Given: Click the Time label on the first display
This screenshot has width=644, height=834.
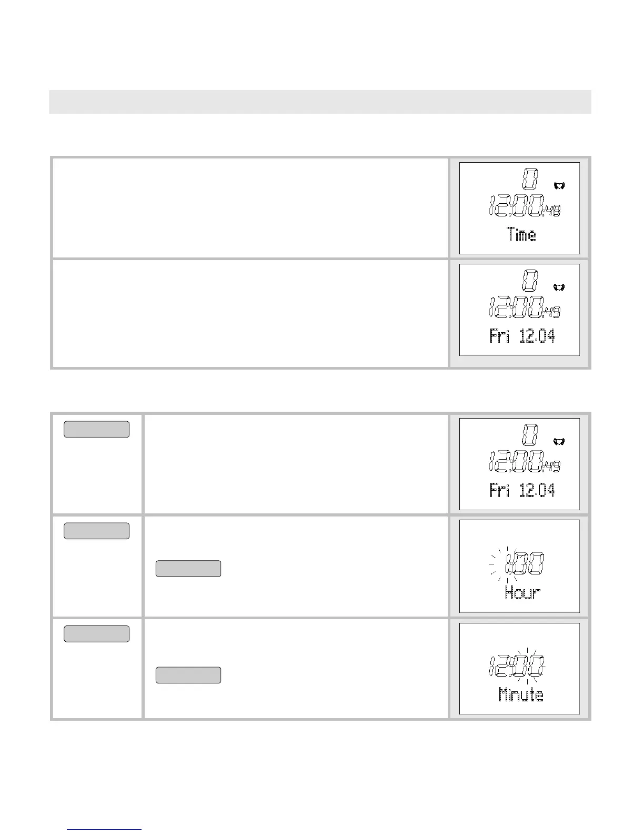Looking at the screenshot, I should coord(522,234).
